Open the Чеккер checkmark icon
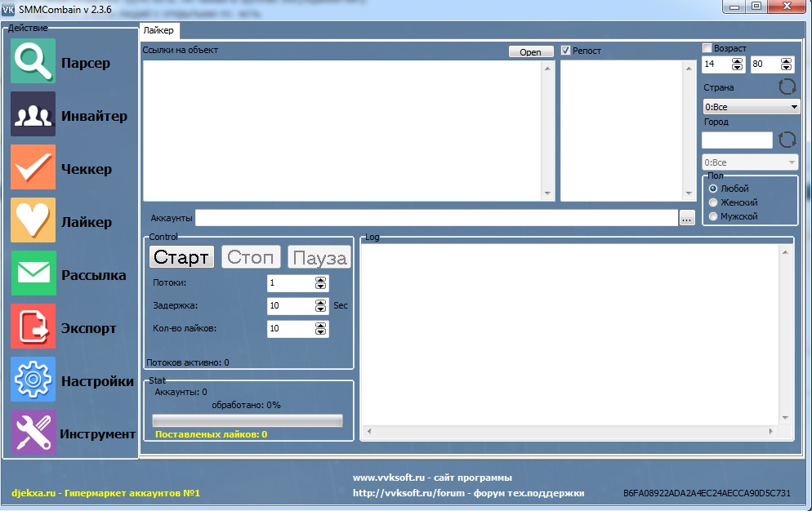The image size is (812, 511). click(x=33, y=167)
